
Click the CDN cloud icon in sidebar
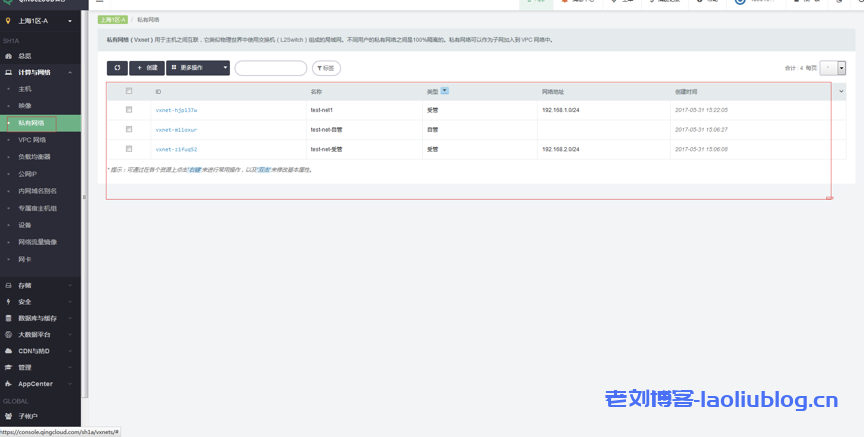(x=8, y=351)
